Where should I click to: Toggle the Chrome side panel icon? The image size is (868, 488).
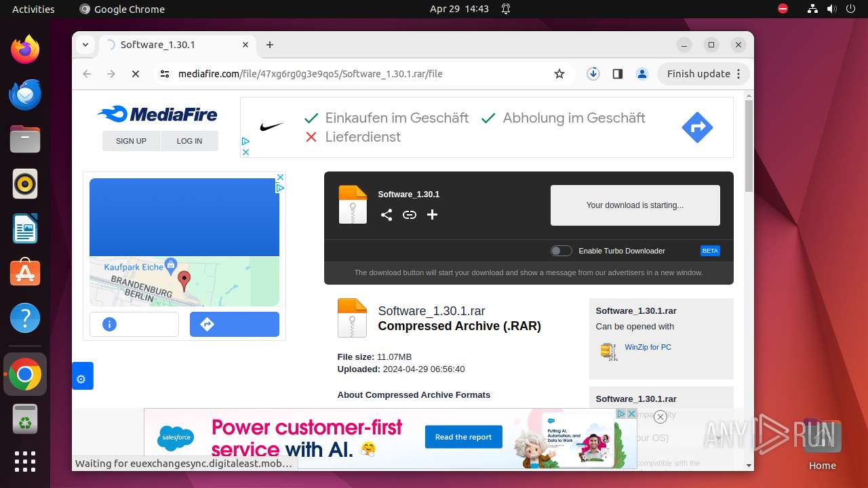point(618,74)
